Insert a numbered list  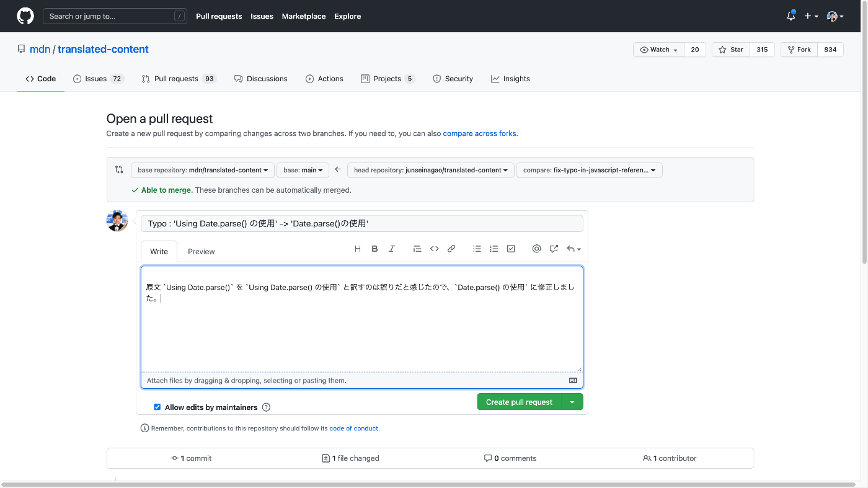[494, 249]
